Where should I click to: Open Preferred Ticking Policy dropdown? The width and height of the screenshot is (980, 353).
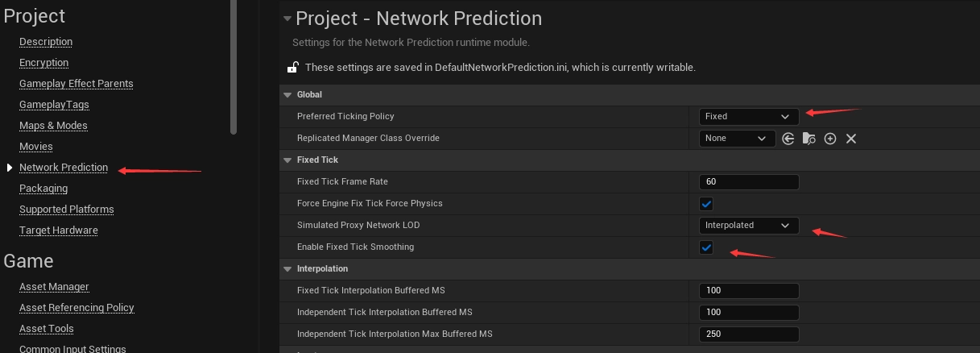[x=749, y=117]
